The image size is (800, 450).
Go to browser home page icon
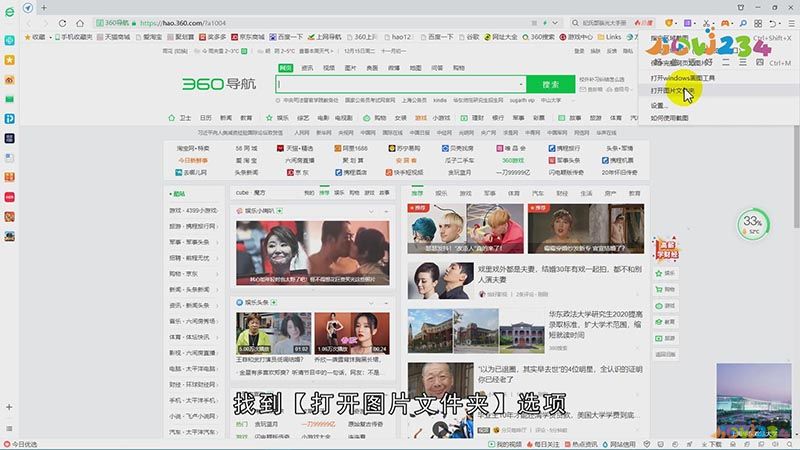click(80, 23)
